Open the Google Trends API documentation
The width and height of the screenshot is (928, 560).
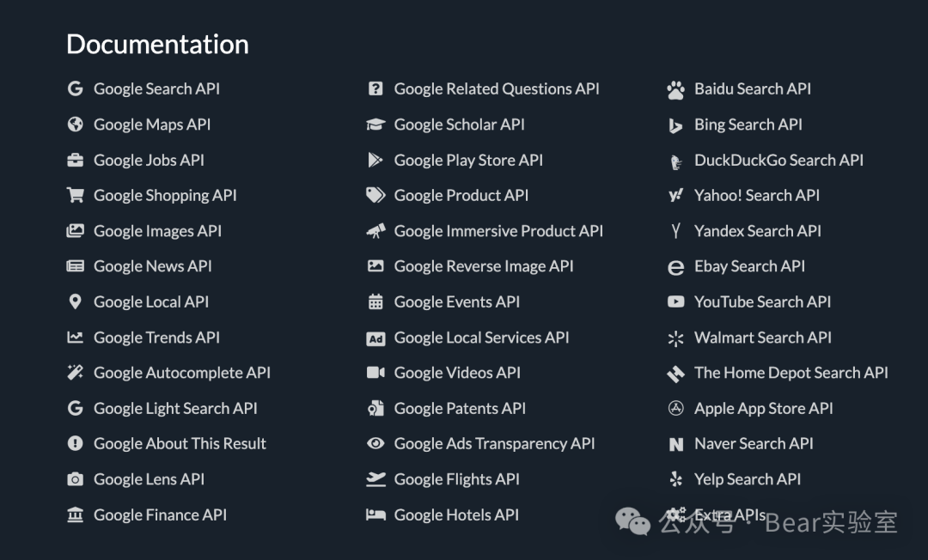[156, 338]
